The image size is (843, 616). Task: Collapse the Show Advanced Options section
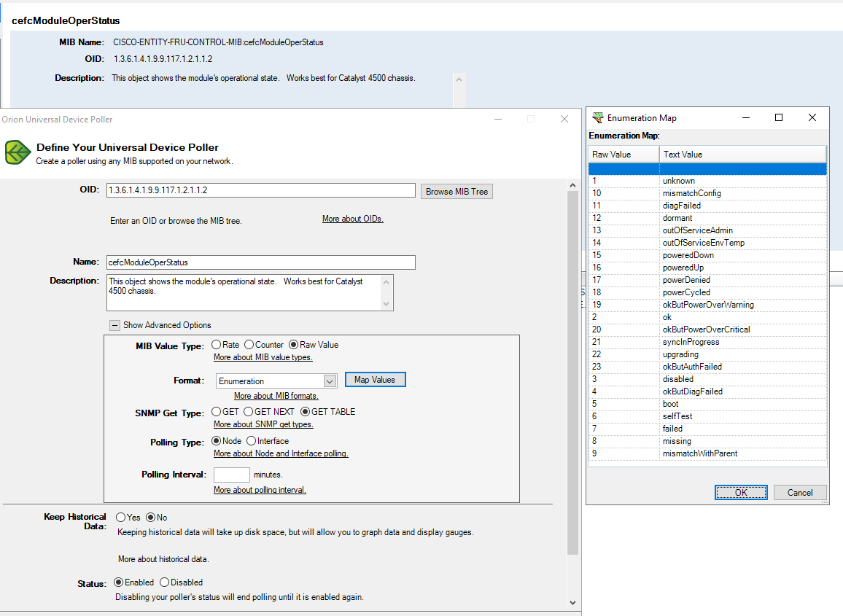114,325
